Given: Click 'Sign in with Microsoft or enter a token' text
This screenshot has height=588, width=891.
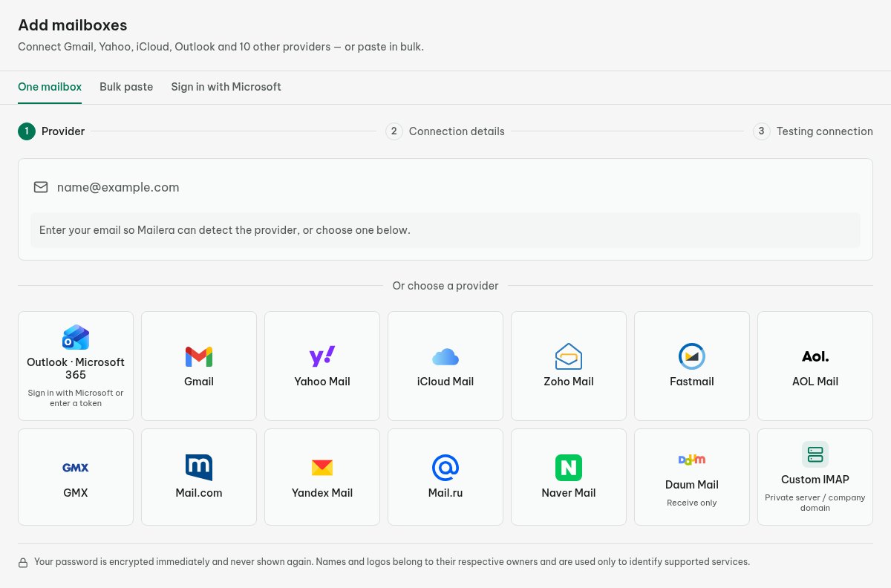Looking at the screenshot, I should (76, 398).
